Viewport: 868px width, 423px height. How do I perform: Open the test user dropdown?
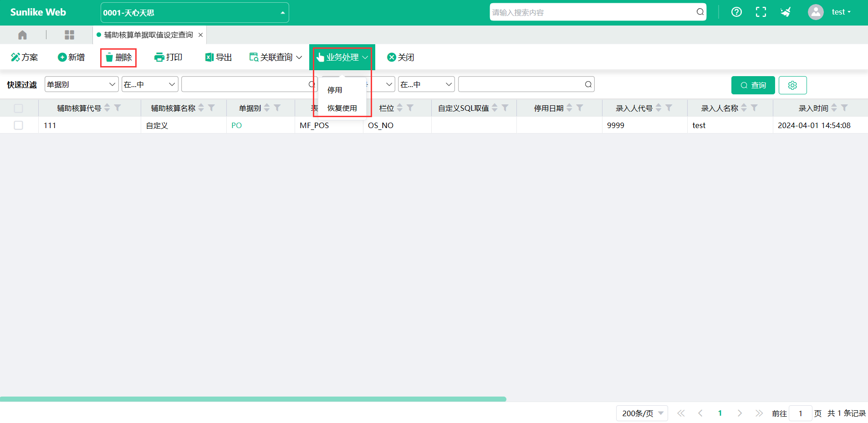tap(841, 12)
